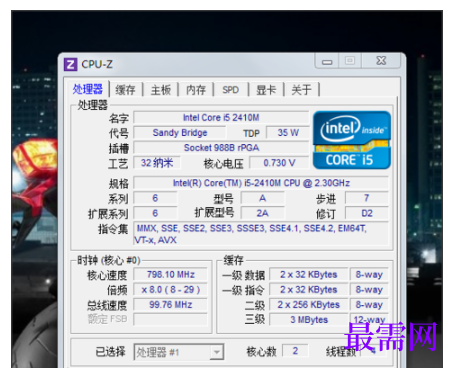Click the 8-way value in 二级 row
Image resolution: width=456 pixels, height=368 pixels.
tap(369, 305)
